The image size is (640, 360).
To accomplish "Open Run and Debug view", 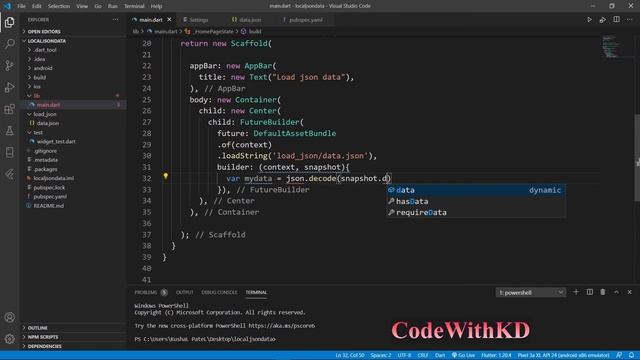I will pos(9,87).
